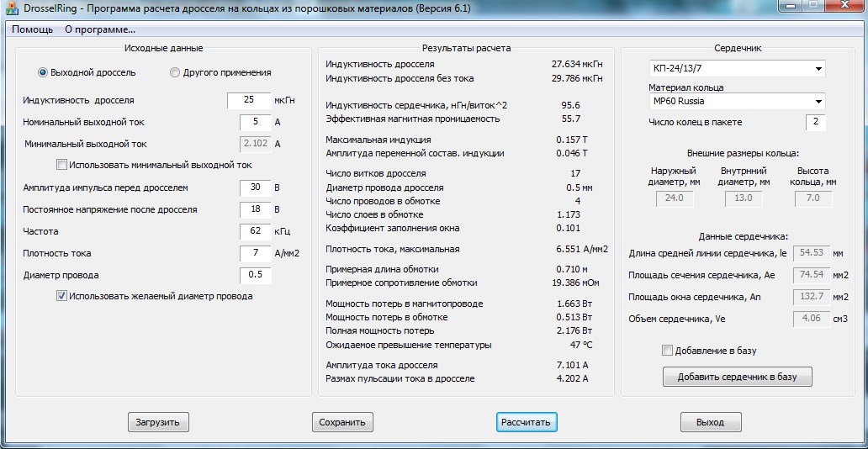The width and height of the screenshot is (868, 449).
Task: Click the 0.157 T maximum induction value
Action: coord(573,140)
